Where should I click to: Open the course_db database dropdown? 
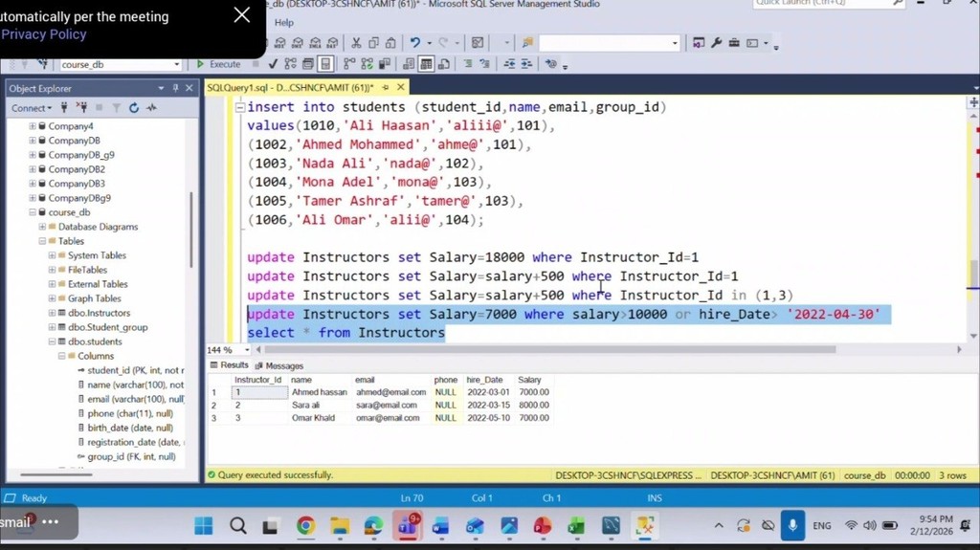tap(177, 64)
